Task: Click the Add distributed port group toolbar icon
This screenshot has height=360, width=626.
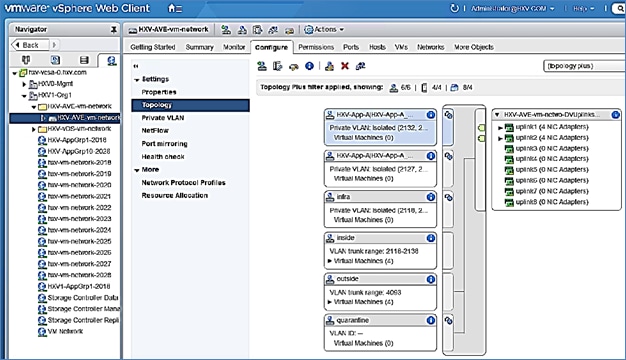Action: 226,30
